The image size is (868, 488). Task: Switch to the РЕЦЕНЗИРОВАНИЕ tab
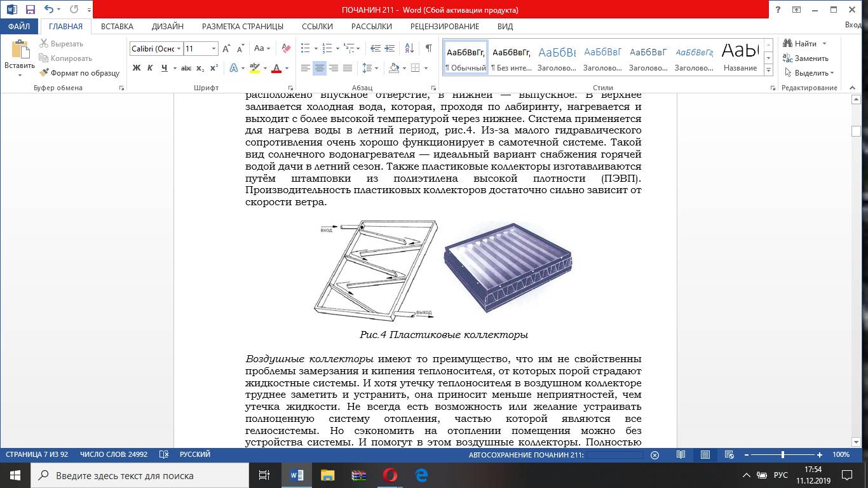pos(445,27)
